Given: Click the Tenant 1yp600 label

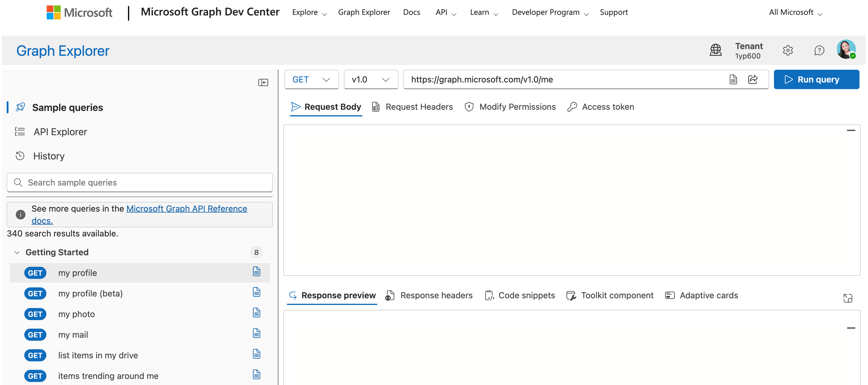Looking at the screenshot, I should (x=749, y=51).
